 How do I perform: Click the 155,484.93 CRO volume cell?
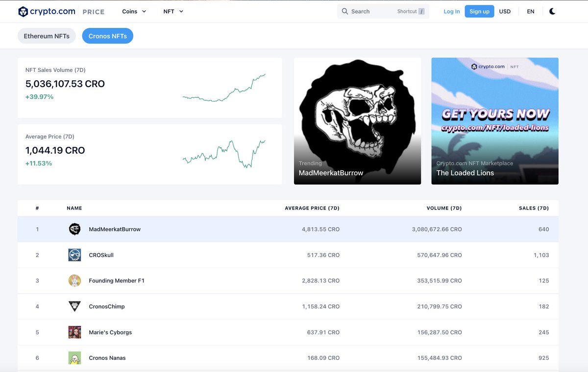(440, 358)
